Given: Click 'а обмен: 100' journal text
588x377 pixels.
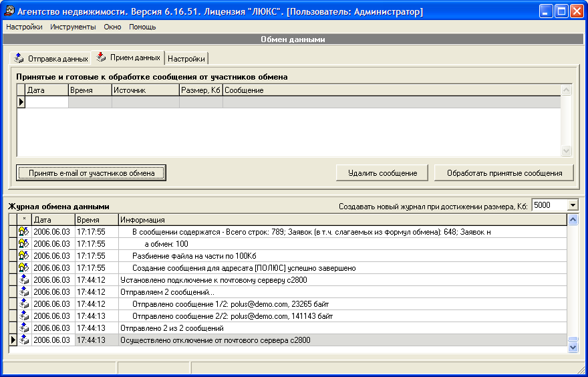Looking at the screenshot, I should pos(166,244).
